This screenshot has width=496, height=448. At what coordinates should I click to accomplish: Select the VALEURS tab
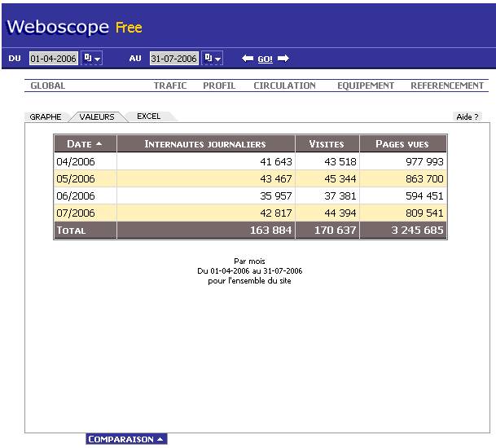point(97,116)
